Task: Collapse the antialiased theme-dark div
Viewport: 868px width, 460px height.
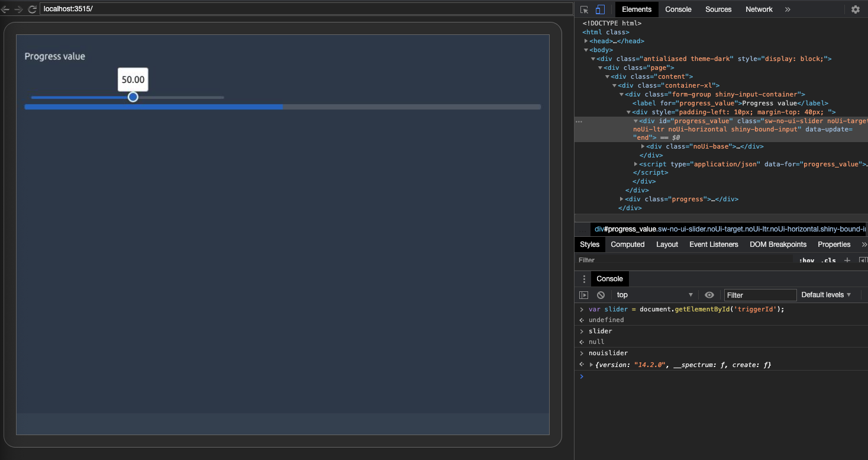Action: (x=593, y=59)
